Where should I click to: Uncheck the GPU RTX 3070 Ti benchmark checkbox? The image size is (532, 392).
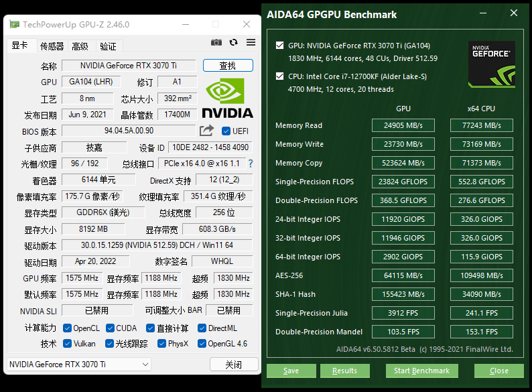point(279,46)
